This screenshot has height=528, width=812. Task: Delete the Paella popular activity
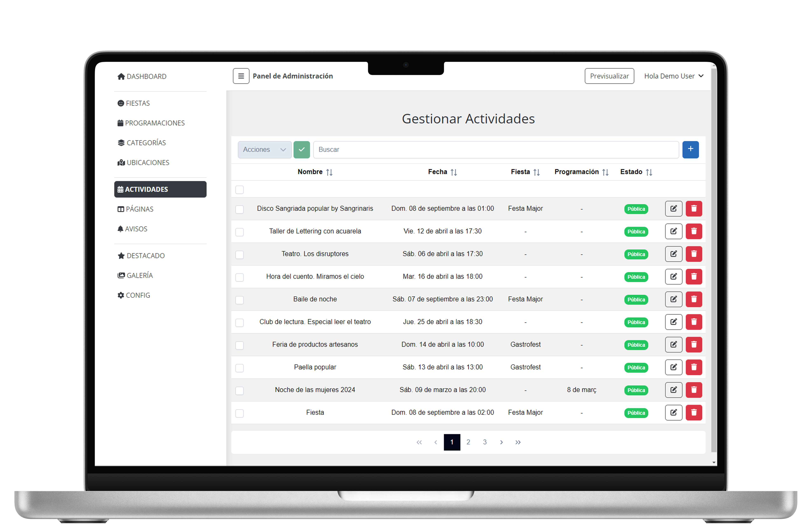point(694,367)
